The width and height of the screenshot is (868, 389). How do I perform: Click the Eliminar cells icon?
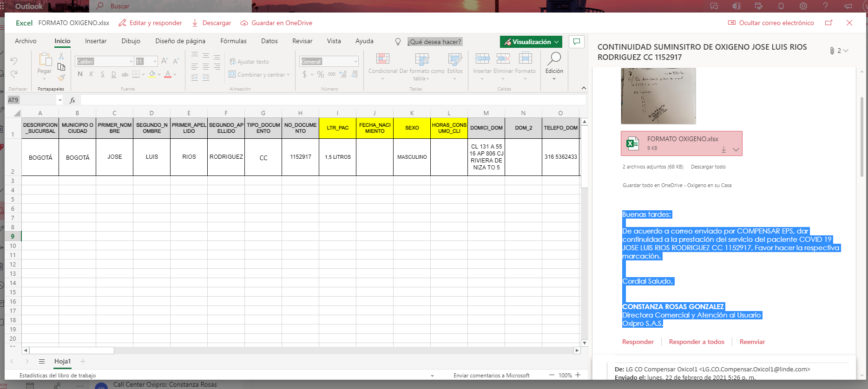click(x=503, y=58)
